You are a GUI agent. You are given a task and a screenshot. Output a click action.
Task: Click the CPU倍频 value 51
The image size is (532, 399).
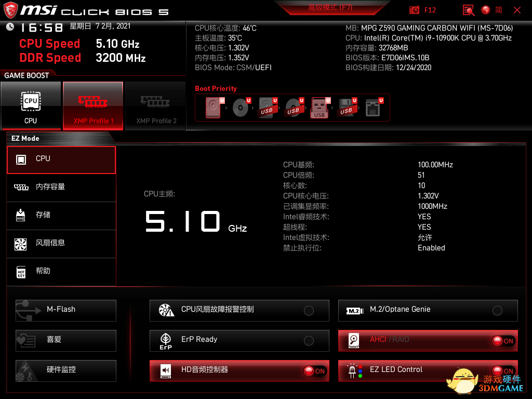pos(421,175)
